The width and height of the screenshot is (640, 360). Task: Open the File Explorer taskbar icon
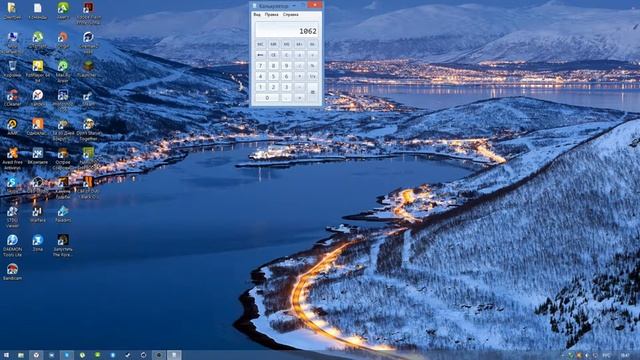[x=21, y=355]
